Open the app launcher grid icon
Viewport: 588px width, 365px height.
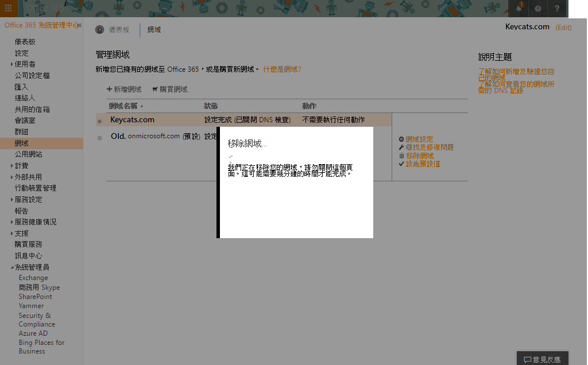click(x=8, y=8)
